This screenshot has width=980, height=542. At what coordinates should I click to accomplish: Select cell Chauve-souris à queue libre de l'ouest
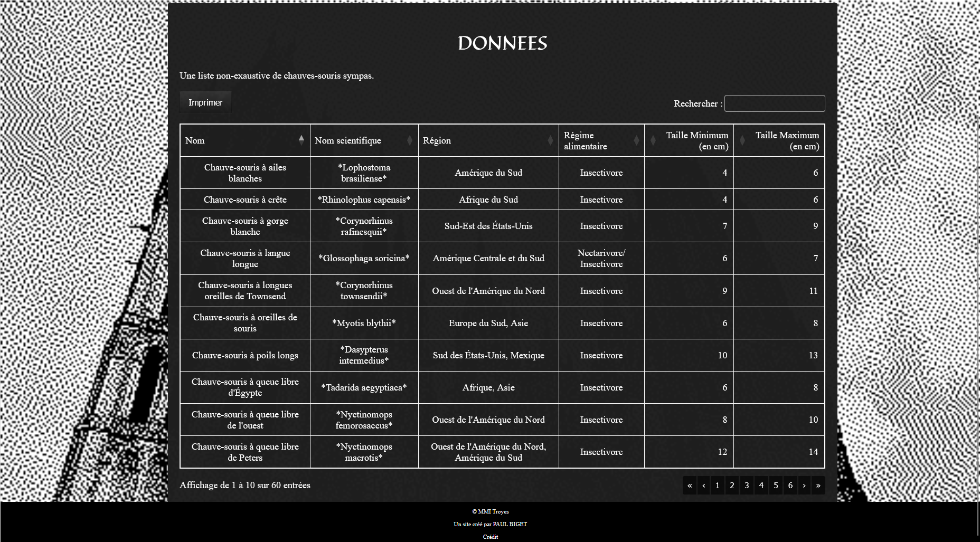245,420
